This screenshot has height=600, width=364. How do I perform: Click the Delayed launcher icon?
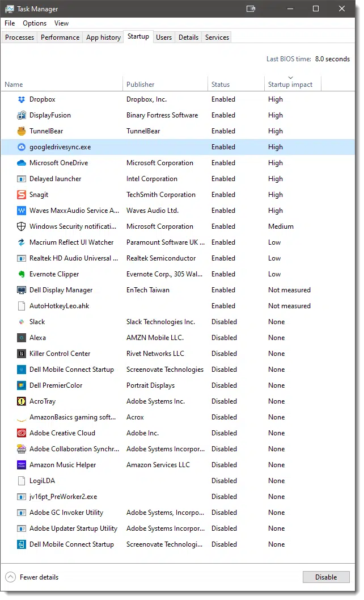click(x=22, y=179)
